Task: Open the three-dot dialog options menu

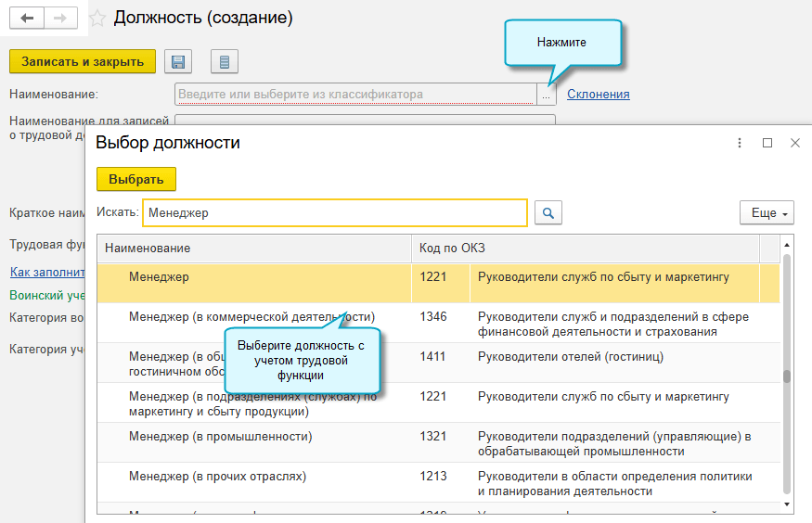Action: point(740,143)
